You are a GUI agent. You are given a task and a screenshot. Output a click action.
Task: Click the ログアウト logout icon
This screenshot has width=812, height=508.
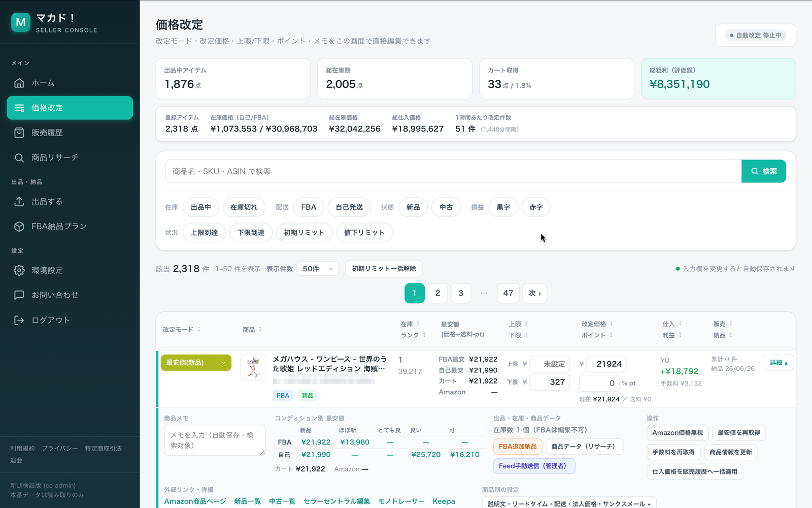coord(19,320)
